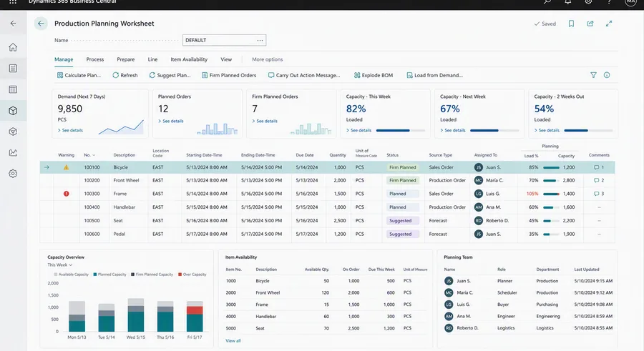Select the Planned Capacity legend swatch

point(95,275)
